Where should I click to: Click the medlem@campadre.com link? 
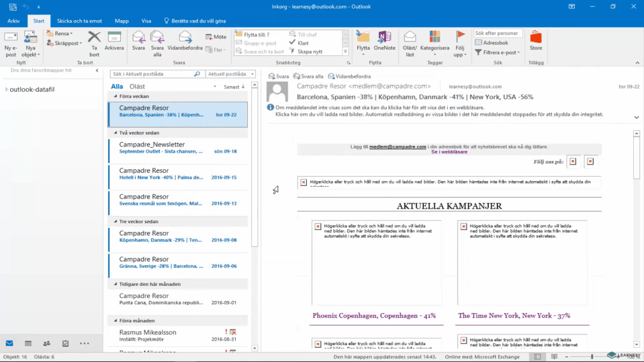pos(397,146)
